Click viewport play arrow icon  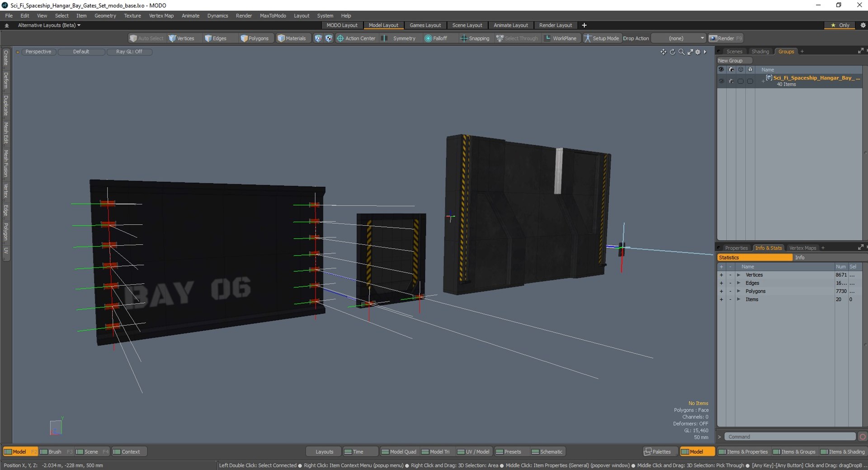[705, 52]
